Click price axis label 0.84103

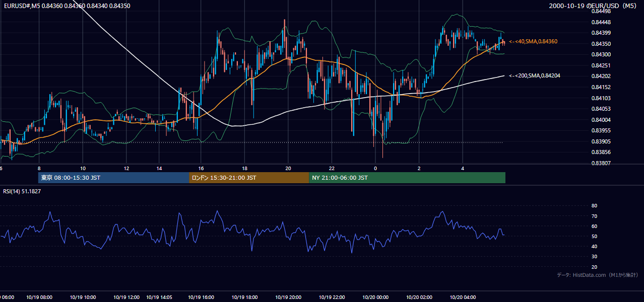tap(600, 98)
